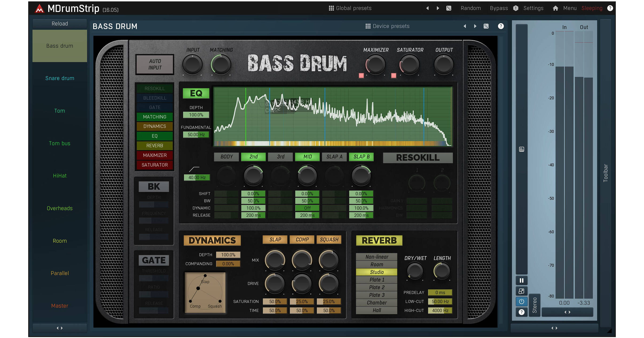Open the Stereo channel mode selector

(534, 305)
